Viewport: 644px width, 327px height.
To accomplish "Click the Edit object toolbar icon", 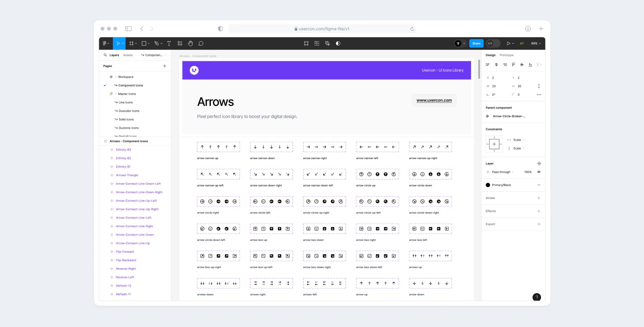I will pyautogui.click(x=306, y=43).
